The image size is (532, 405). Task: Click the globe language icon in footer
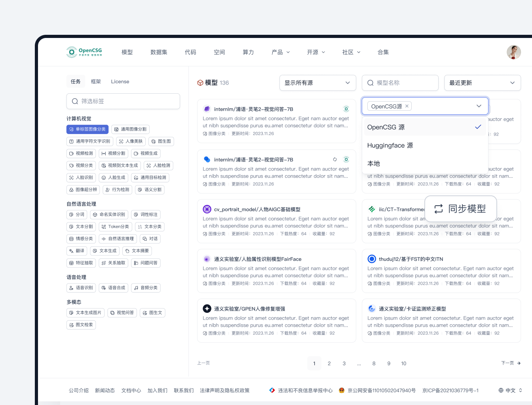501,390
